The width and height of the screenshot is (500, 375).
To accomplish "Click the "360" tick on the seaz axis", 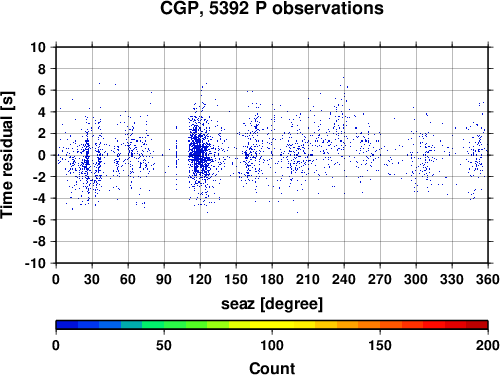I will [488, 279].
